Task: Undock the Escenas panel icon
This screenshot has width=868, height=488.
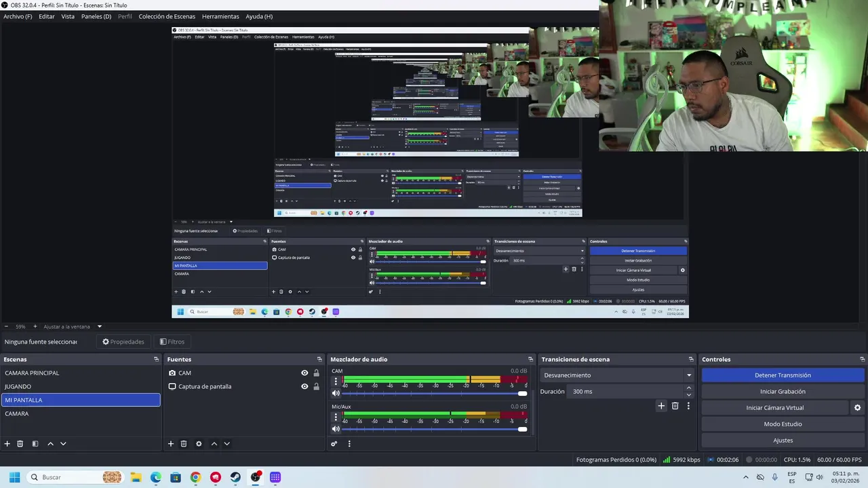Action: (x=156, y=359)
